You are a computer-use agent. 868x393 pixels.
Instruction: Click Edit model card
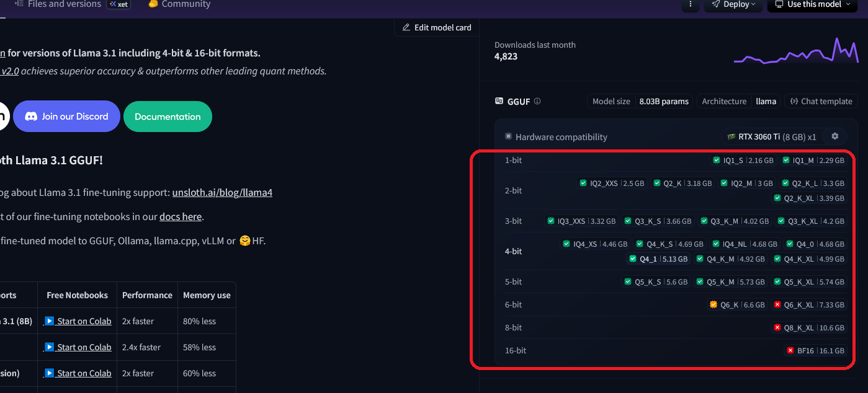(437, 27)
